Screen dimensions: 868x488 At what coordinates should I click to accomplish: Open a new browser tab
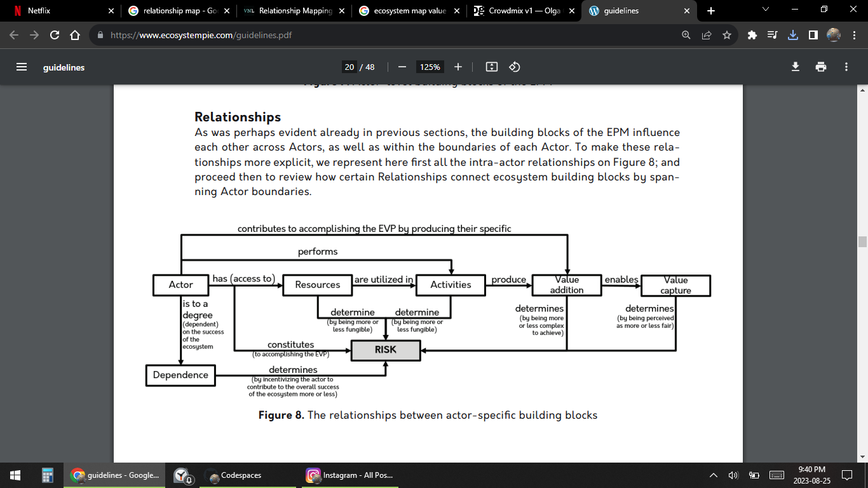point(711,11)
